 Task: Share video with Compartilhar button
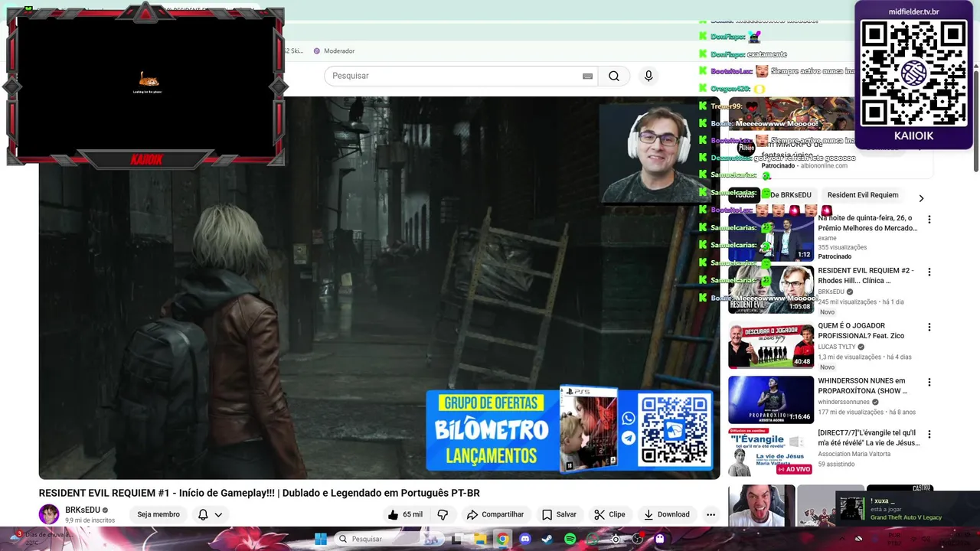(495, 514)
